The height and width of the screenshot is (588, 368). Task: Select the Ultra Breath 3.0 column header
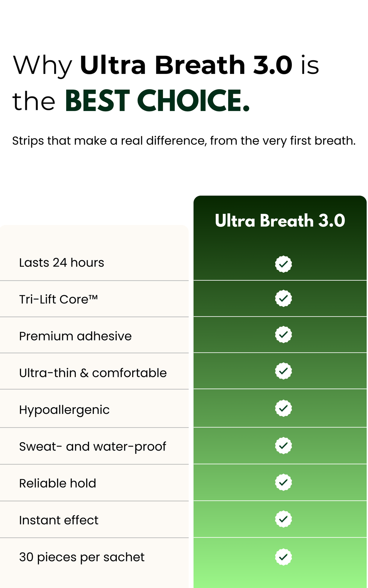(280, 221)
